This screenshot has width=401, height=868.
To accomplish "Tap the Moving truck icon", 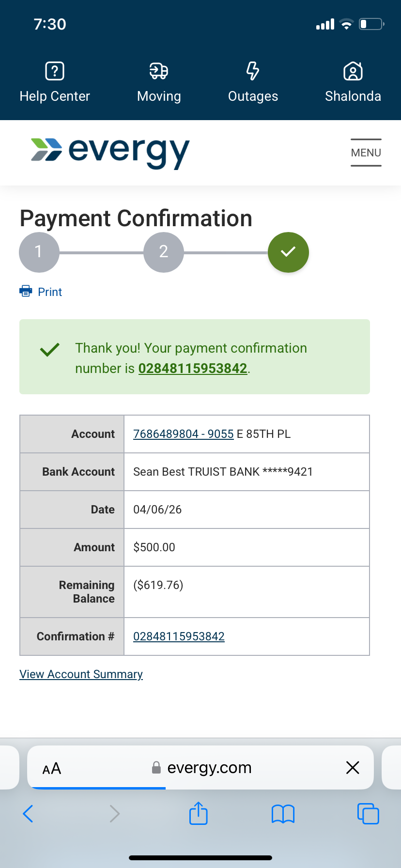I will point(159,71).
